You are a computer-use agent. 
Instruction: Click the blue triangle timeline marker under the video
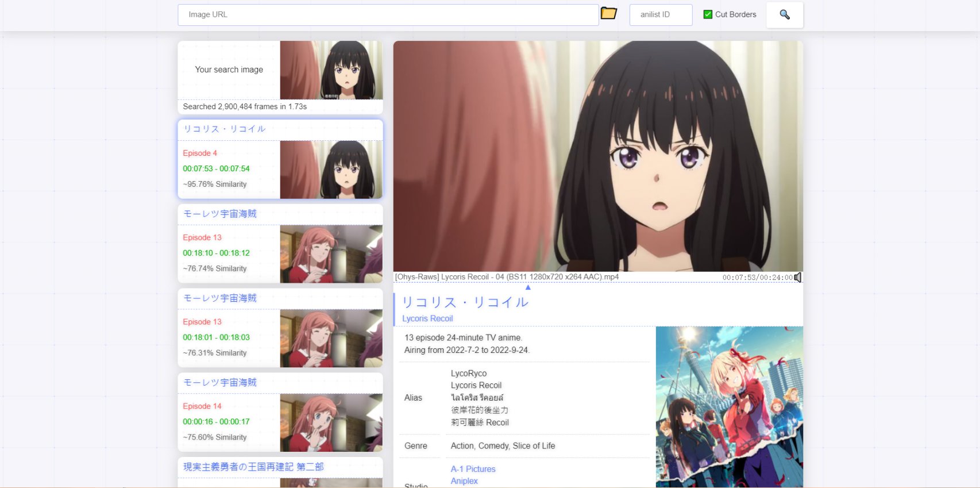pos(528,287)
